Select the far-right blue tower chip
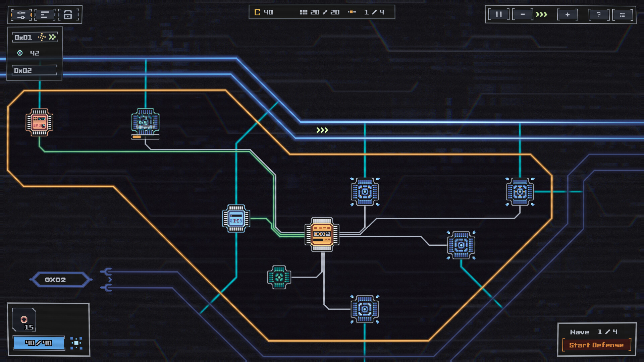Screen dimensions: 644x362 [x=520, y=192]
